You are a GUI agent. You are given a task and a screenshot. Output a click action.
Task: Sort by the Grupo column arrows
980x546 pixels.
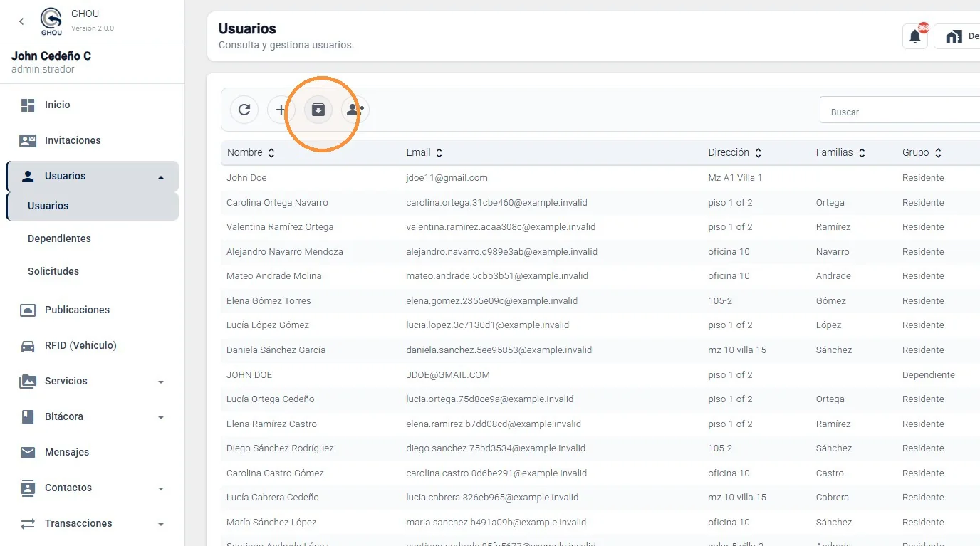point(938,152)
